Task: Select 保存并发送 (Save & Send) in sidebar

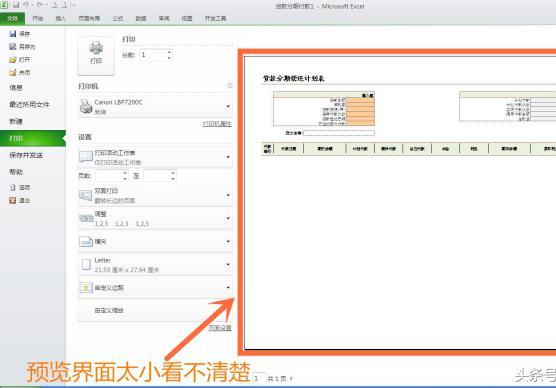Action: pyautogui.click(x=26, y=155)
